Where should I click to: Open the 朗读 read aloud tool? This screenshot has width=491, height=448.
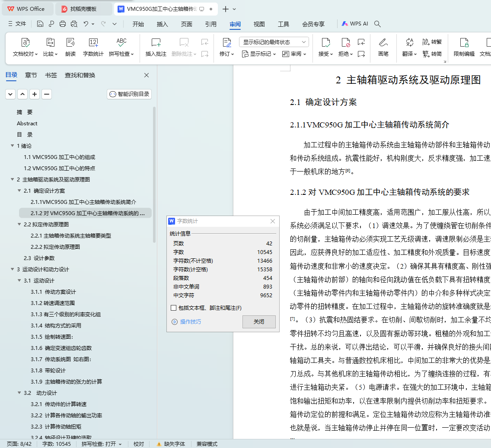[x=70, y=42]
